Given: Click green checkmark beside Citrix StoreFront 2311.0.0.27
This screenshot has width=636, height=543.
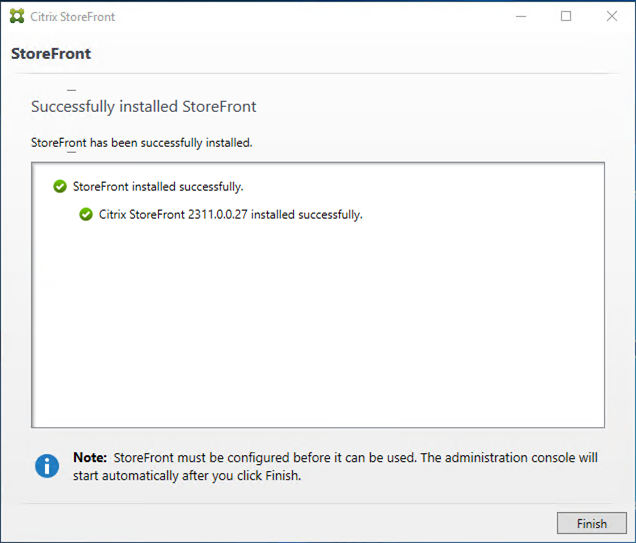Looking at the screenshot, I should (x=86, y=214).
